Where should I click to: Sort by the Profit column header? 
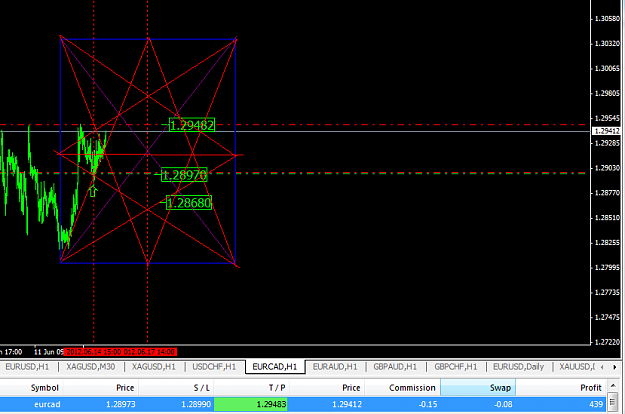(x=591, y=388)
